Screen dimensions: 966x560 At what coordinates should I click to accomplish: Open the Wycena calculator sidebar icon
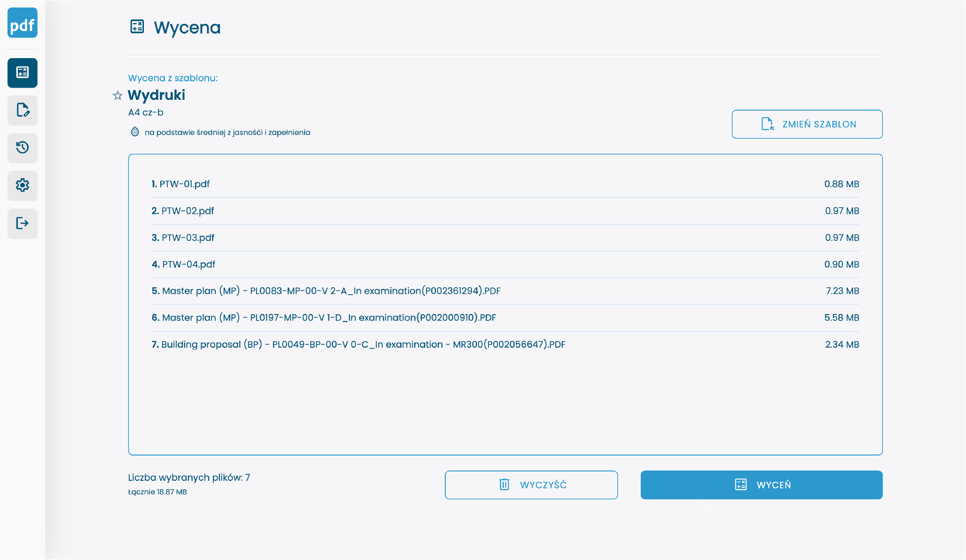(x=22, y=73)
